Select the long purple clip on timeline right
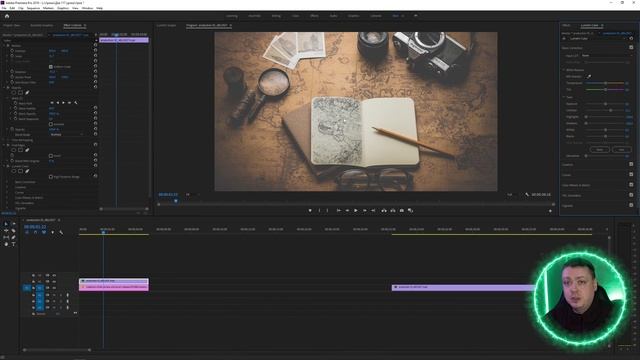This screenshot has height=360, width=640. 464,287
